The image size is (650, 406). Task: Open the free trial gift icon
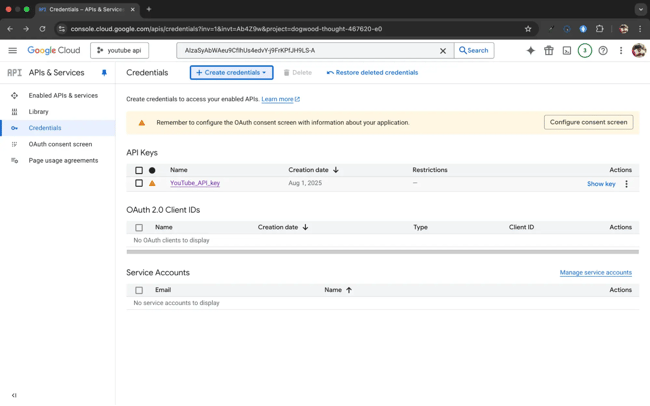click(x=548, y=50)
